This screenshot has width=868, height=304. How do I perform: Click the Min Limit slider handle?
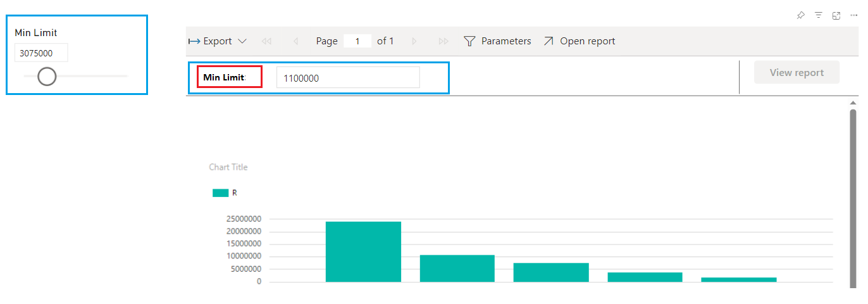[x=47, y=77]
